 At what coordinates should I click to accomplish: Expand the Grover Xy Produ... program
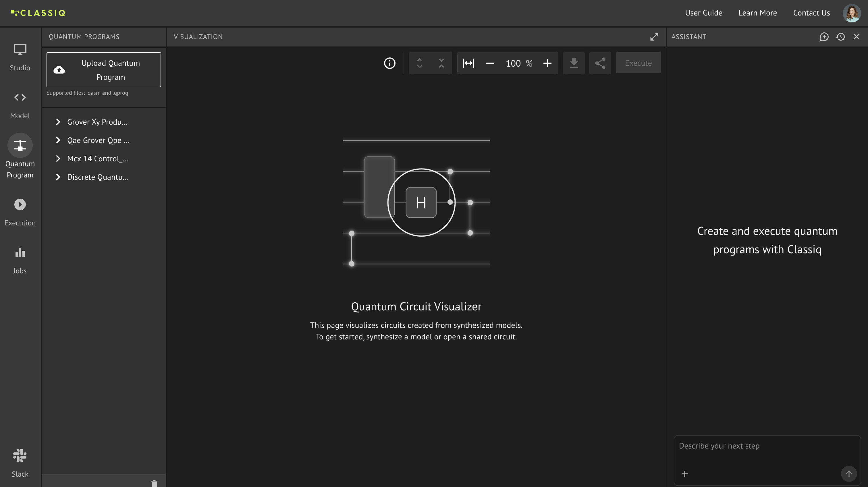58,122
